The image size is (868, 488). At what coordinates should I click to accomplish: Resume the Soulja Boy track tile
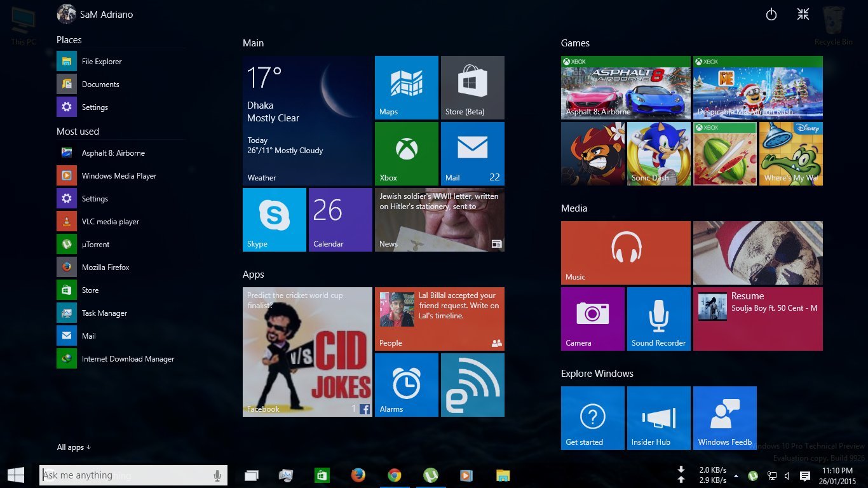tap(758, 319)
